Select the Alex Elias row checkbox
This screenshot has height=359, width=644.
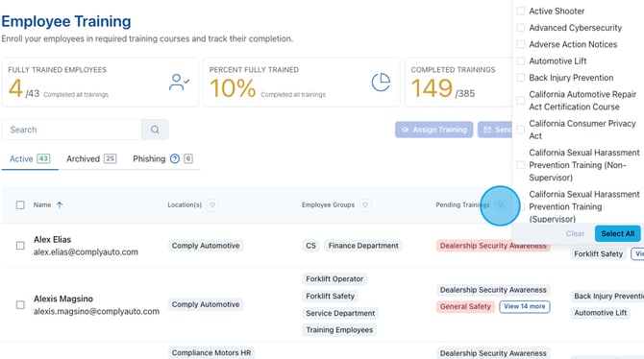point(20,246)
